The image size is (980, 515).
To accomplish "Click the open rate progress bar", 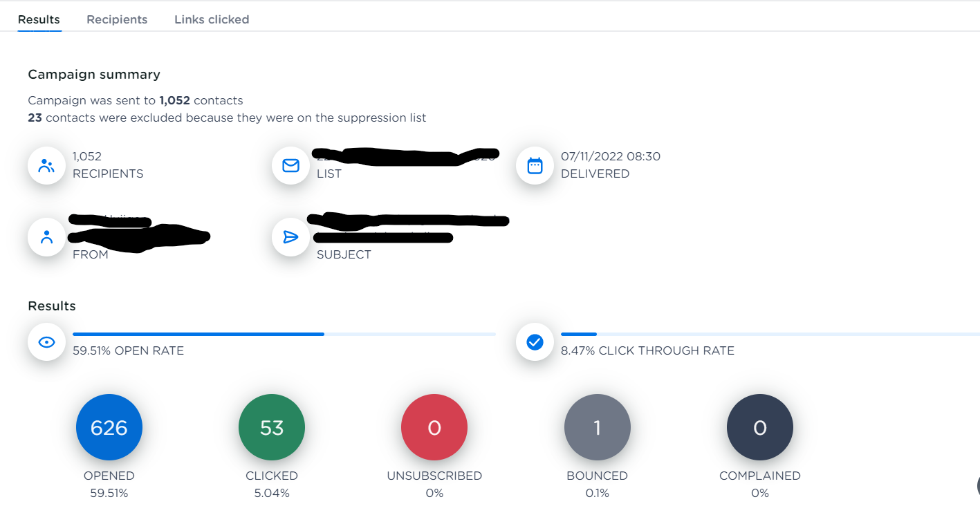I will pyautogui.click(x=284, y=334).
